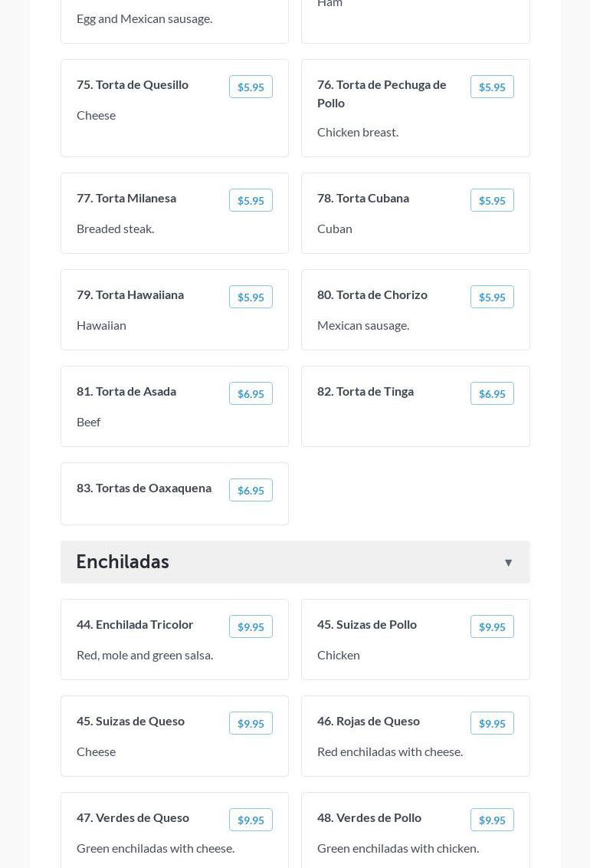Open the 76. Torta de Pechuga de Pollo item
The image size is (590, 868).
382,94
